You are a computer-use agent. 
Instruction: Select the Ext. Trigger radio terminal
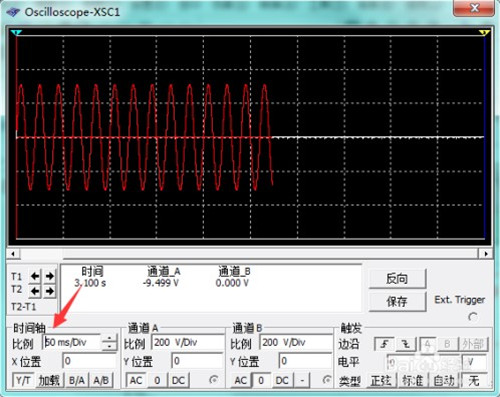tap(473, 317)
